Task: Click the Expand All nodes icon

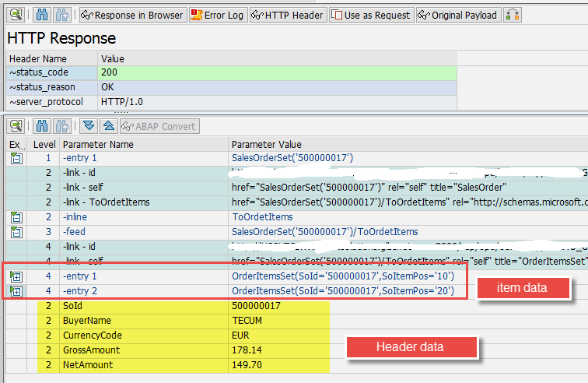Action: click(89, 126)
